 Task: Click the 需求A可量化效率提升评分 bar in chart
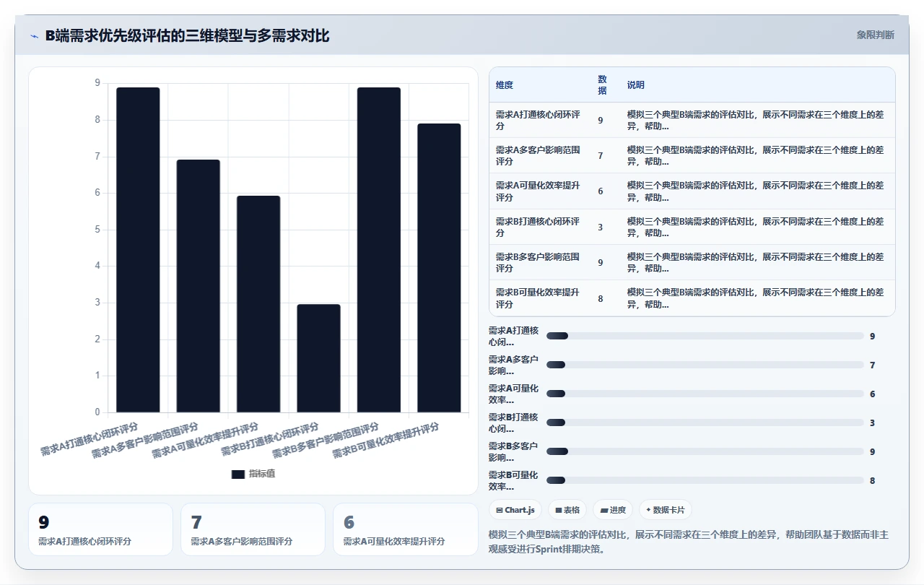(x=258, y=304)
